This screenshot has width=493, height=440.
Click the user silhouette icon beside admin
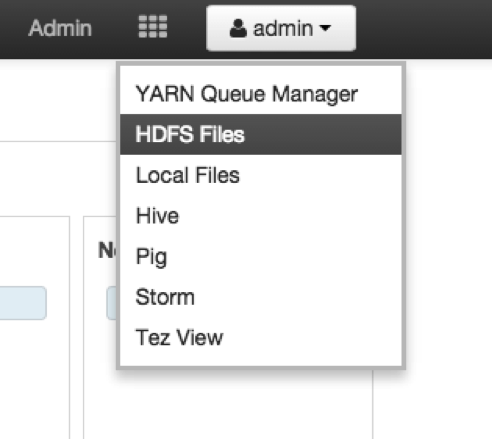[238, 28]
